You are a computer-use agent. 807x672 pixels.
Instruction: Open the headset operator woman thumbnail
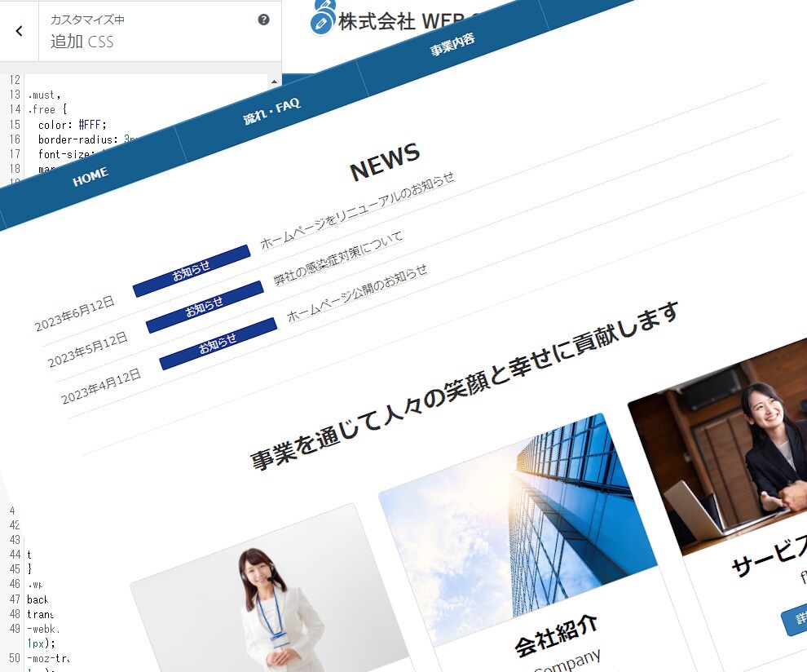(271, 590)
